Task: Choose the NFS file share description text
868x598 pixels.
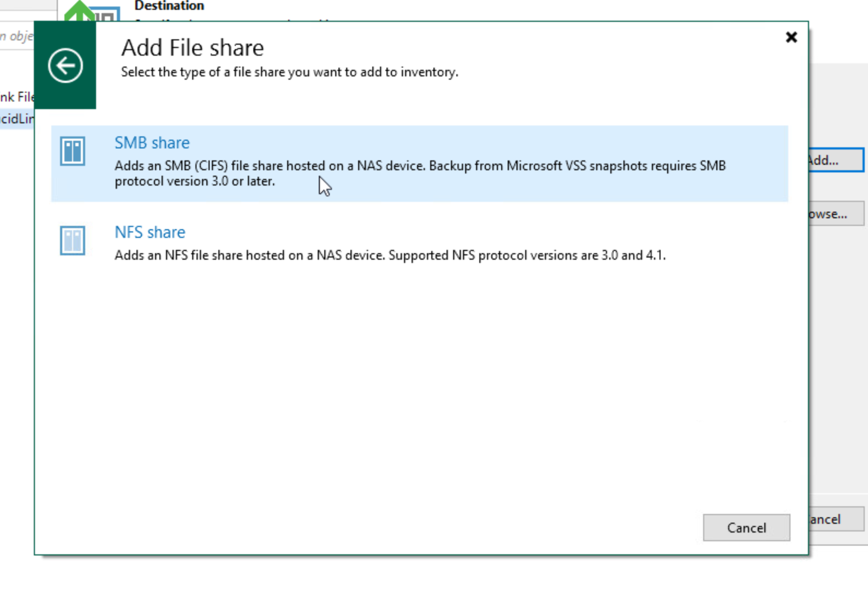Action: 390,255
